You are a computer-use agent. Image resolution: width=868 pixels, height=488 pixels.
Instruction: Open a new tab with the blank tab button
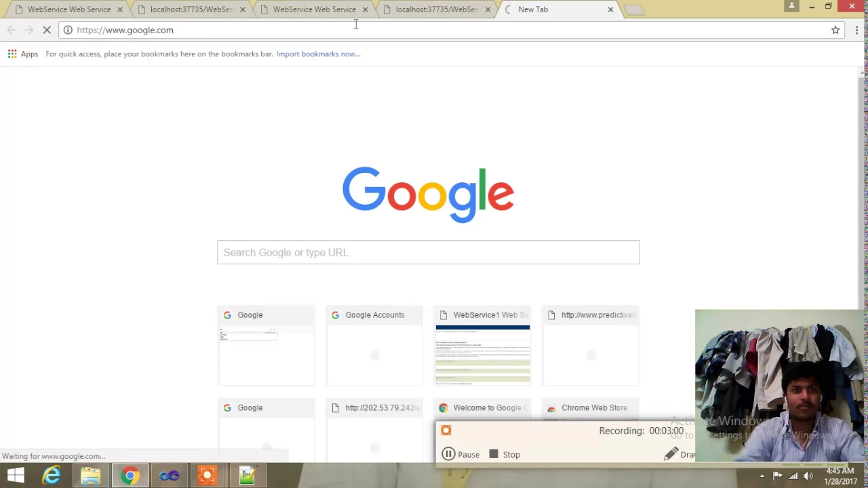click(x=634, y=10)
